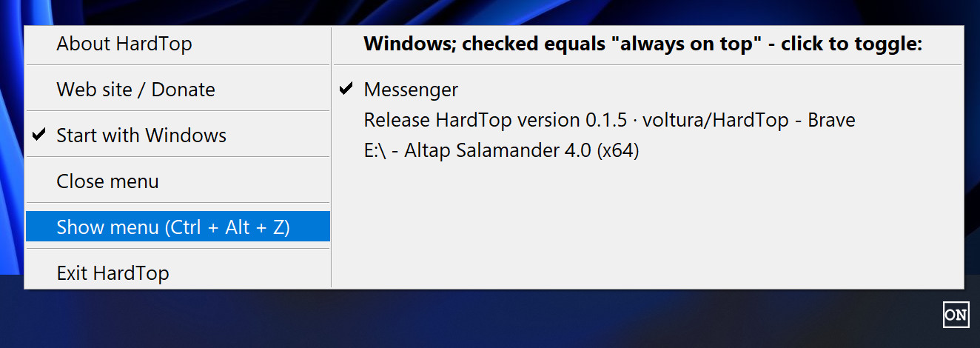Image resolution: width=980 pixels, height=348 pixels.
Task: Click the HardTop ON tray icon
Action: pos(955,315)
